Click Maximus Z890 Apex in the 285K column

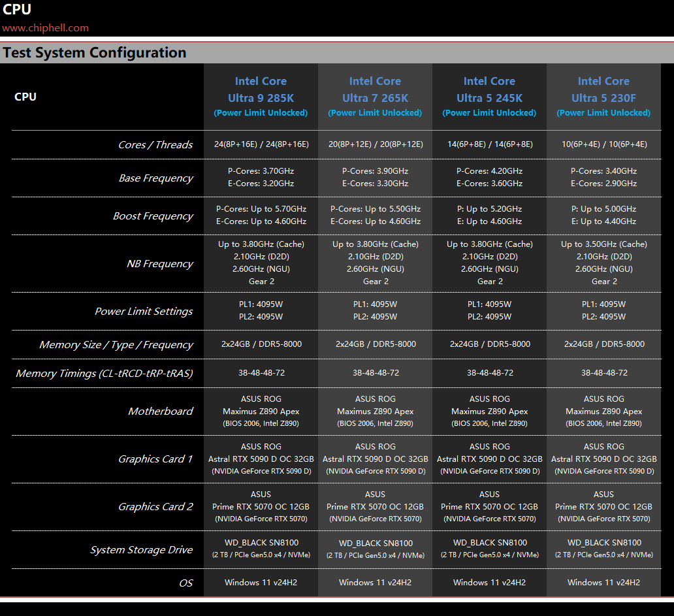(x=261, y=412)
